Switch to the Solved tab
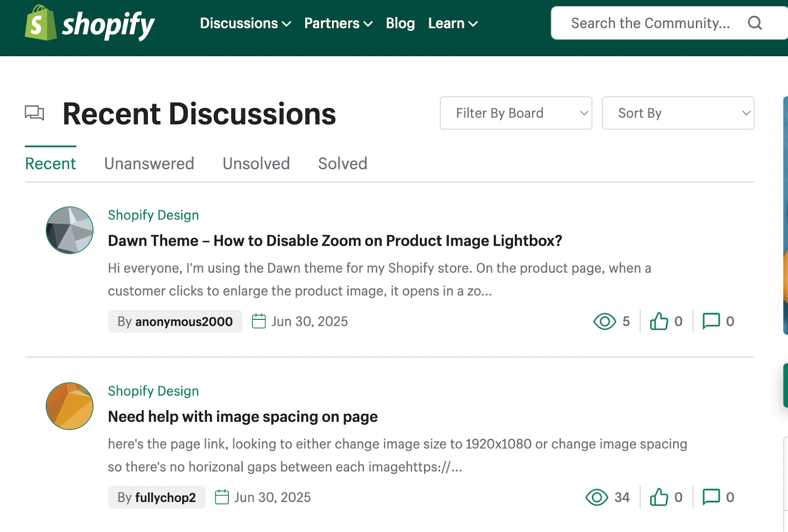Screen dimensions: 788x532 (x=343, y=163)
